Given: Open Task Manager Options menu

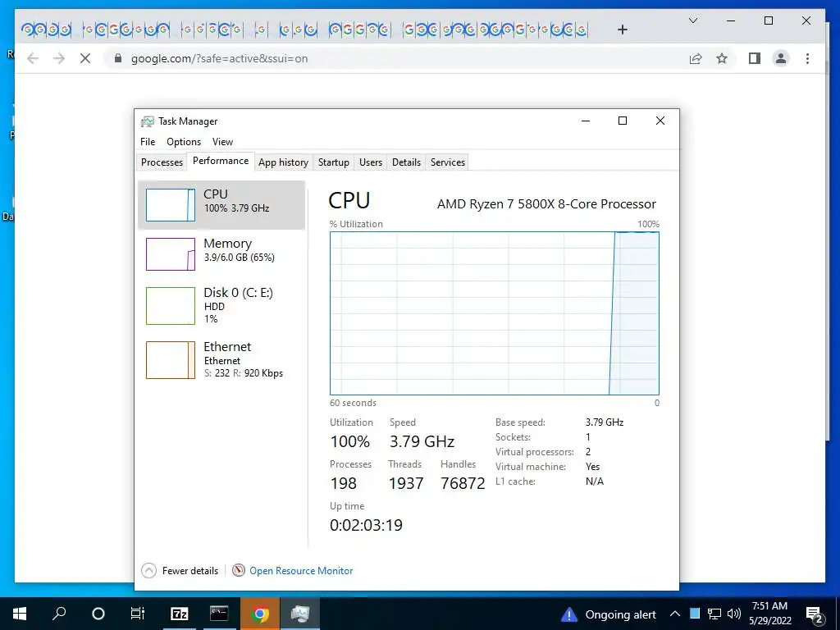Looking at the screenshot, I should tap(184, 141).
